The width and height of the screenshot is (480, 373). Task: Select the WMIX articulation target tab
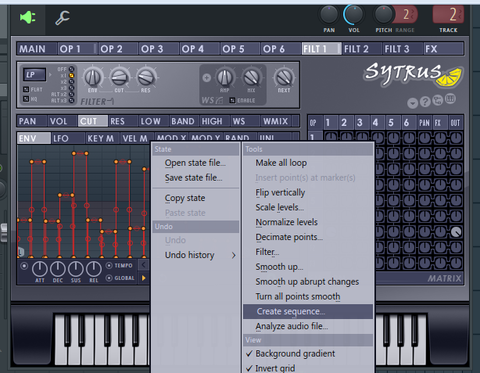tap(276, 121)
